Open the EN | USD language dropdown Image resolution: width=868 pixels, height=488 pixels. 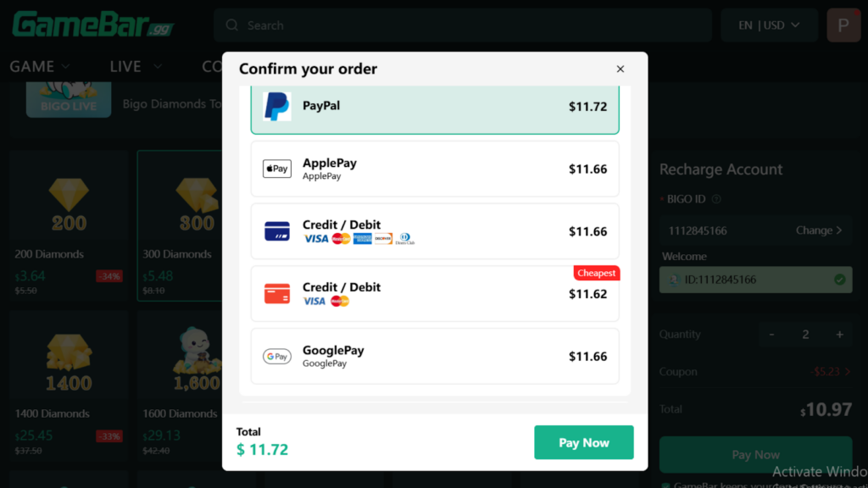coord(769,25)
